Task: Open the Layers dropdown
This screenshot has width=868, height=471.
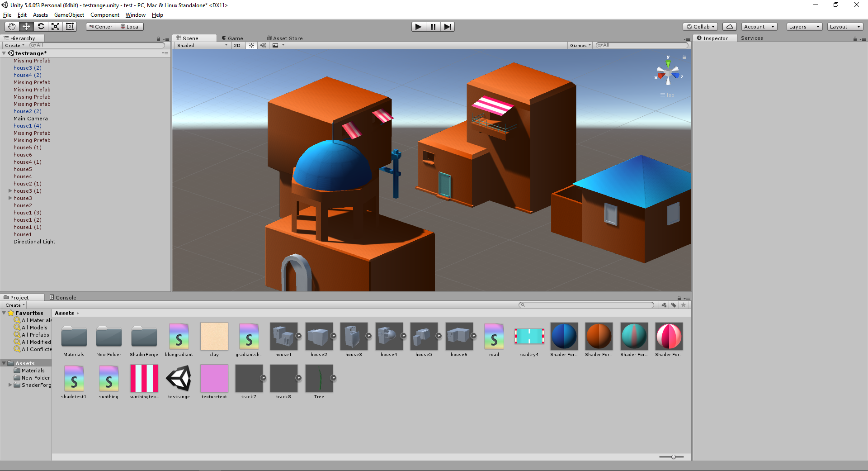Action: [x=804, y=27]
